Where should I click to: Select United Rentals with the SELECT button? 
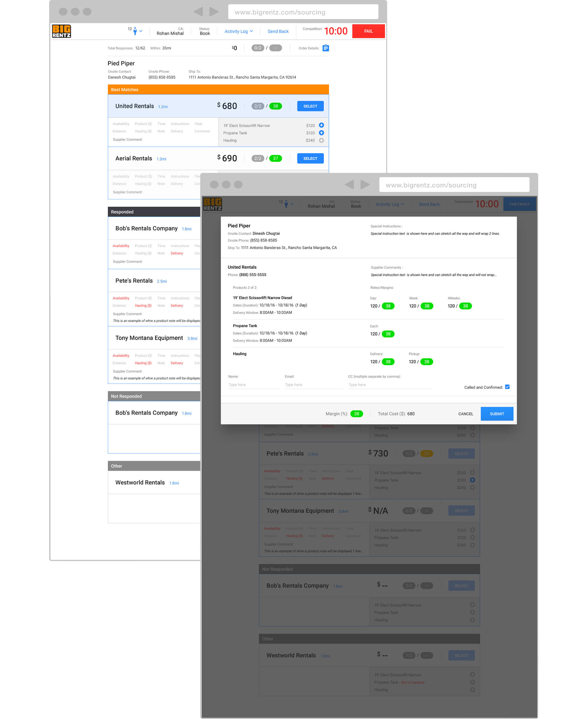[310, 106]
